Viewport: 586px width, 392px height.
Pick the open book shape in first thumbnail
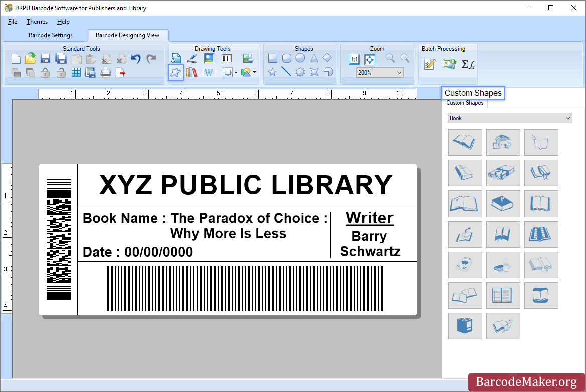click(x=465, y=142)
